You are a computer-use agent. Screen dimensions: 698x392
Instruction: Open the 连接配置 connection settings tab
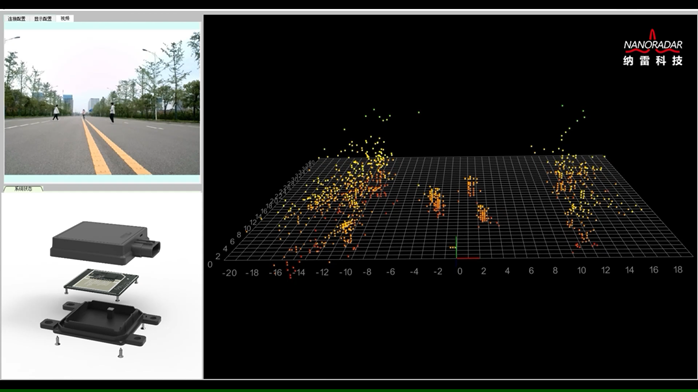pyautogui.click(x=17, y=19)
